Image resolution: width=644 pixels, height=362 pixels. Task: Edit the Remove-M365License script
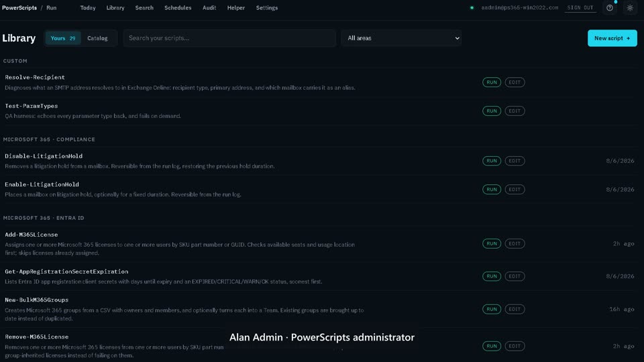click(x=515, y=346)
